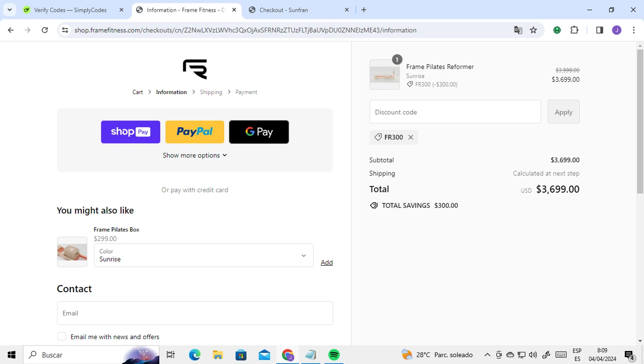Click the 'Calculated at next step' text
Image resolution: width=644 pixels, height=364 pixels.
coord(546,173)
